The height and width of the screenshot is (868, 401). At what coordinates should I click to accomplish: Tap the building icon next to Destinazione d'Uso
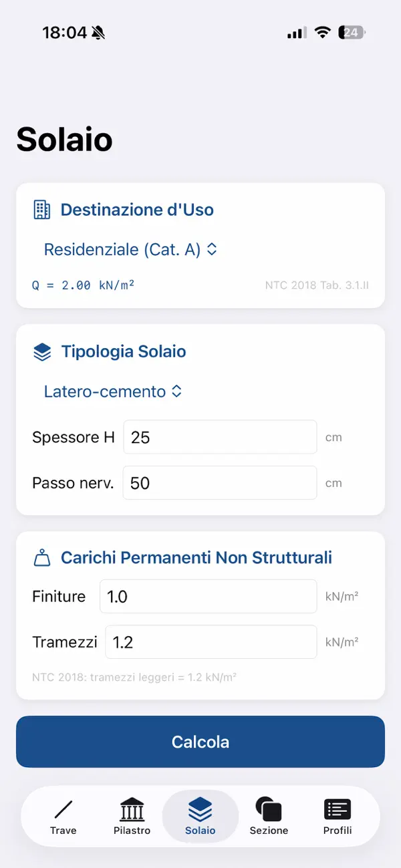pyautogui.click(x=43, y=210)
